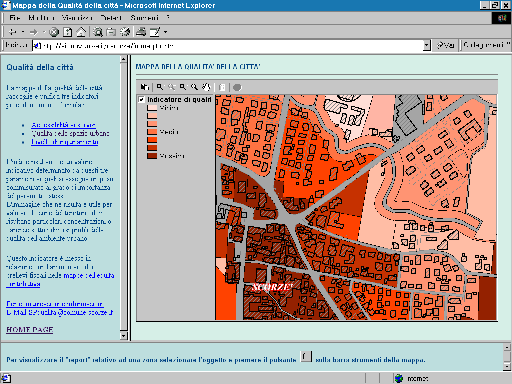Go to the HOME PAGE link
This screenshot has width=512, height=384.
pos(30,330)
